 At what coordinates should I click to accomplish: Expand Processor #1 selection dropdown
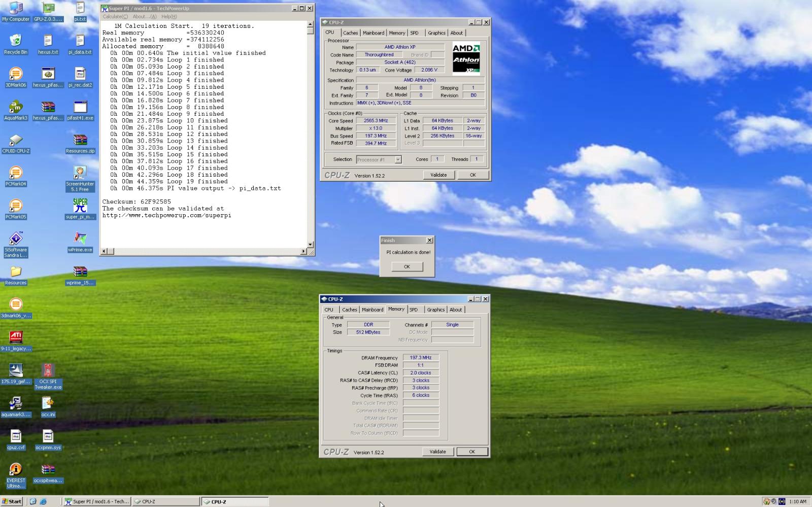398,159
